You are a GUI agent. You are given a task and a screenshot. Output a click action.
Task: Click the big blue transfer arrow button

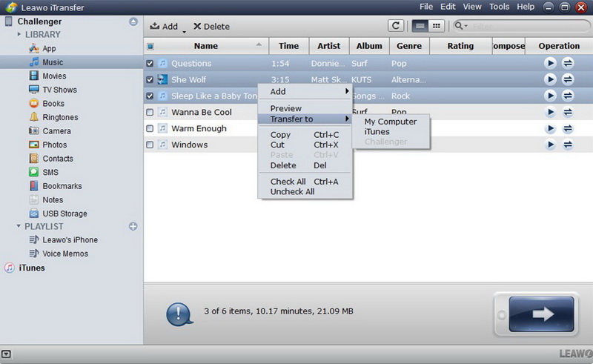(x=541, y=314)
